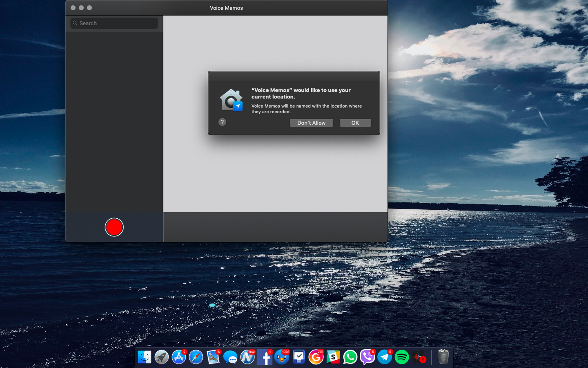Launch Launchpad from the Dock
588x368 pixels.
point(162,357)
